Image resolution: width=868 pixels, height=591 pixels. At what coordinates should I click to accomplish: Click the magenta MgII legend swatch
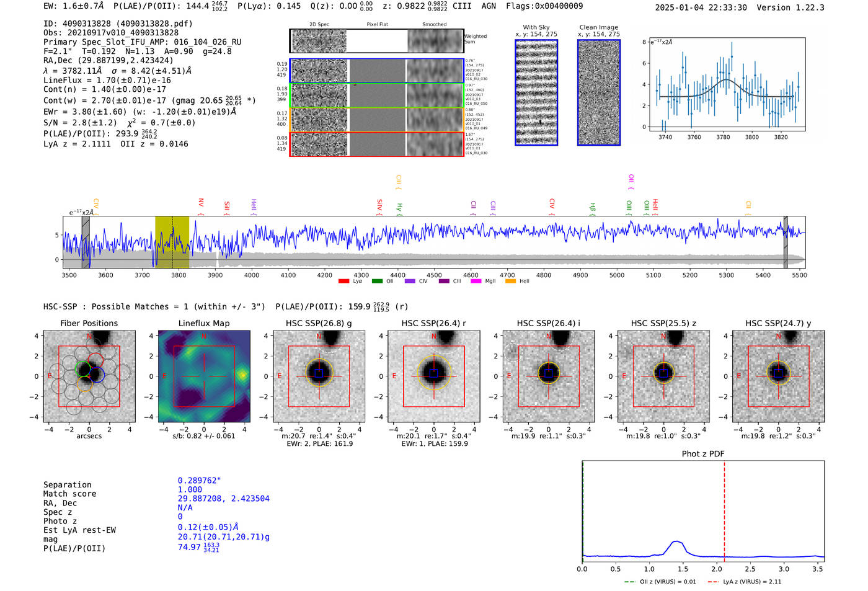point(476,281)
